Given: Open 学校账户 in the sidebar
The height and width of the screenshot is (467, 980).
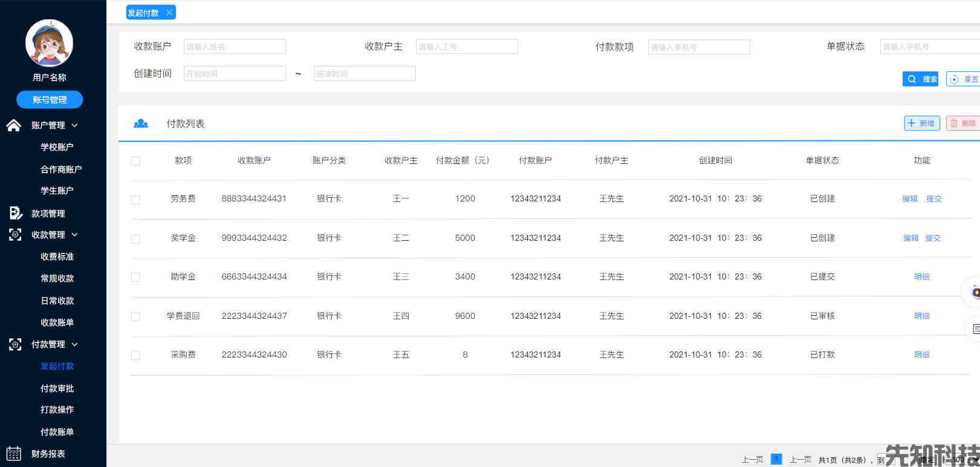Looking at the screenshot, I should tap(57, 147).
